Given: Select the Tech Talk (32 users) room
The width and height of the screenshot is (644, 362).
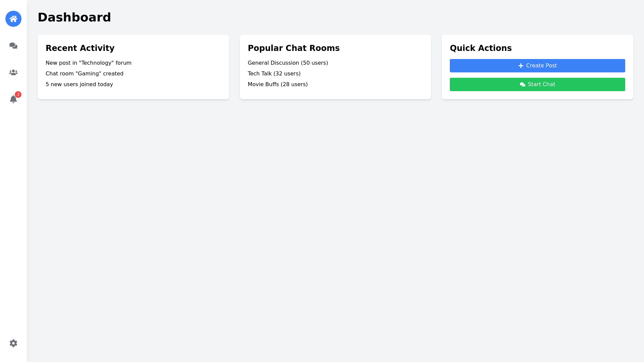Looking at the screenshot, I should pyautogui.click(x=274, y=74).
